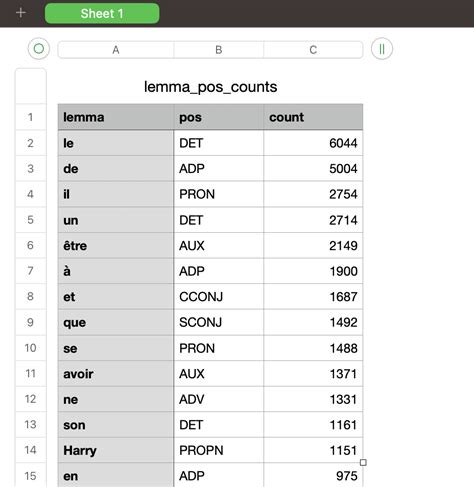Click the PROPN cell in row 14
This screenshot has width=474, height=487.
[x=219, y=450]
